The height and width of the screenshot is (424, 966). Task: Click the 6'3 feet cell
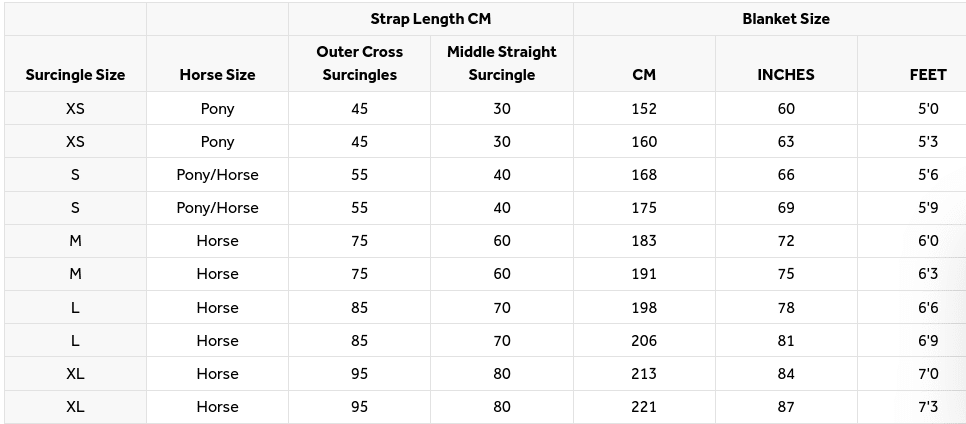click(928, 274)
